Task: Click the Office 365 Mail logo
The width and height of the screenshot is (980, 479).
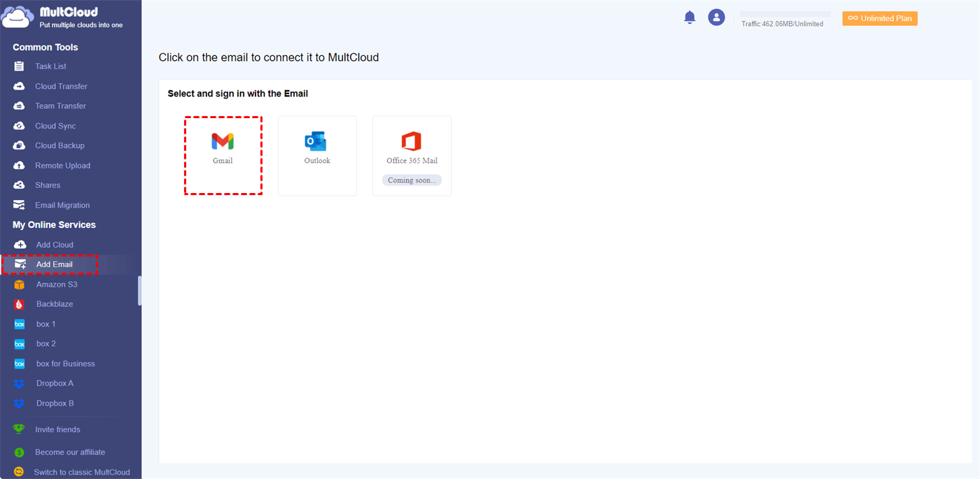Action: 412,141
